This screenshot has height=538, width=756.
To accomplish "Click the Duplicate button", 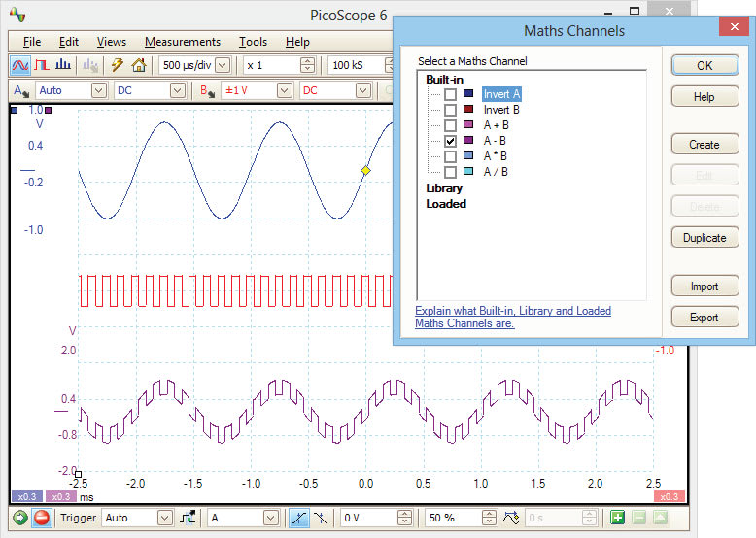I will coord(704,238).
